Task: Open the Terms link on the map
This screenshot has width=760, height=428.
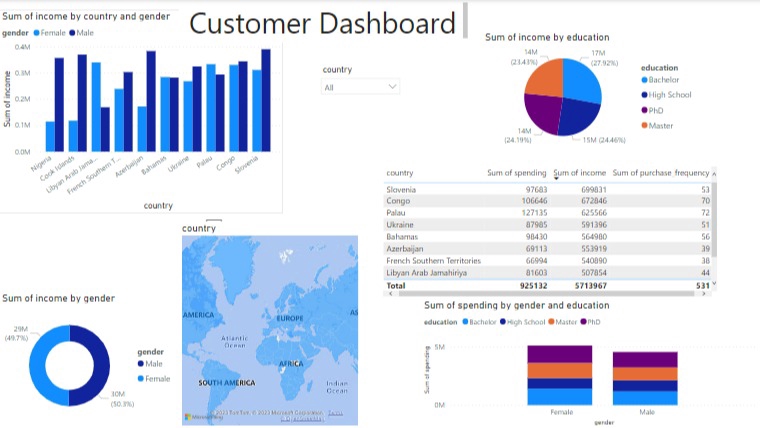Action: [x=335, y=413]
